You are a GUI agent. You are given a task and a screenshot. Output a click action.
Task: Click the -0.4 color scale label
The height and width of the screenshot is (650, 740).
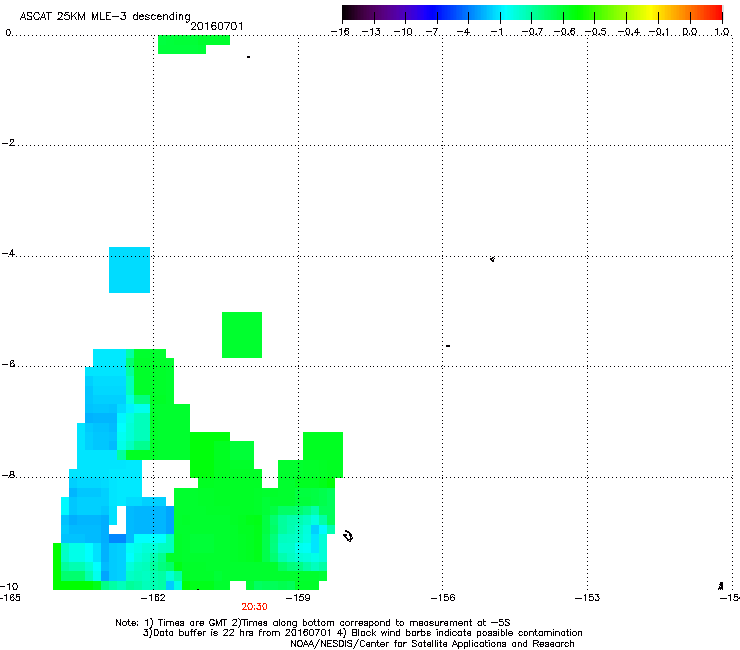coord(629,32)
